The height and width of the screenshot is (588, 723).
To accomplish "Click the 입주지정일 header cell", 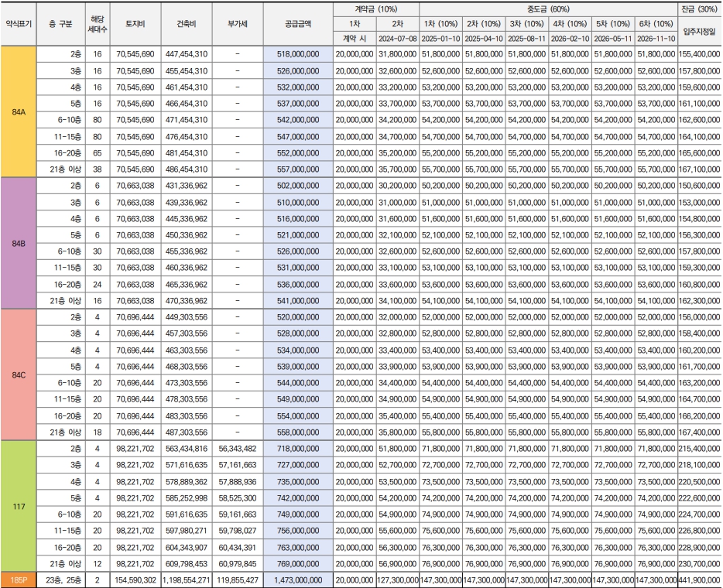I will [700, 32].
